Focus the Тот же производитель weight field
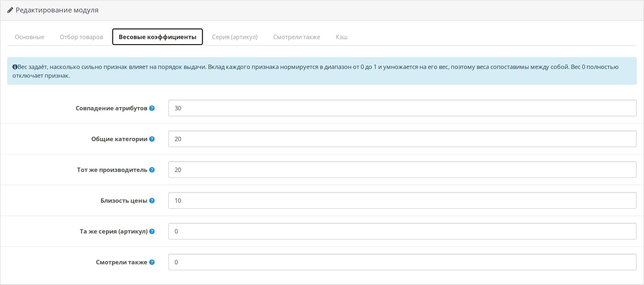 click(402, 170)
